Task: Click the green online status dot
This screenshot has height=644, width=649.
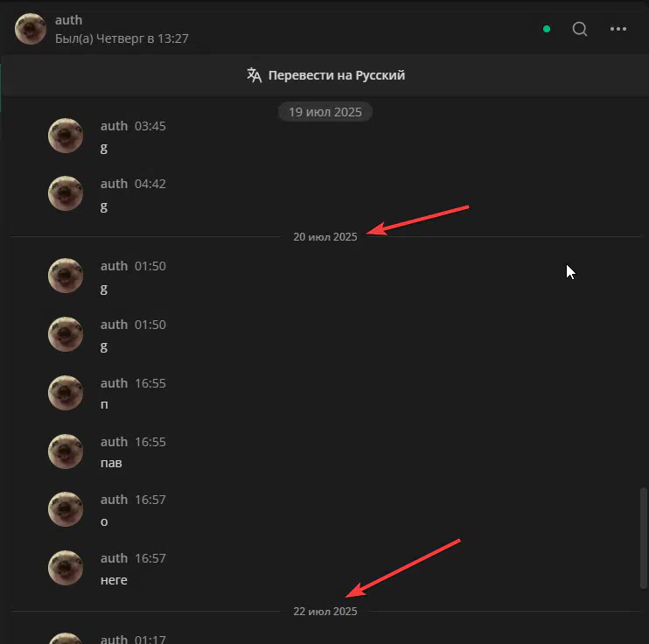Action: click(x=547, y=29)
